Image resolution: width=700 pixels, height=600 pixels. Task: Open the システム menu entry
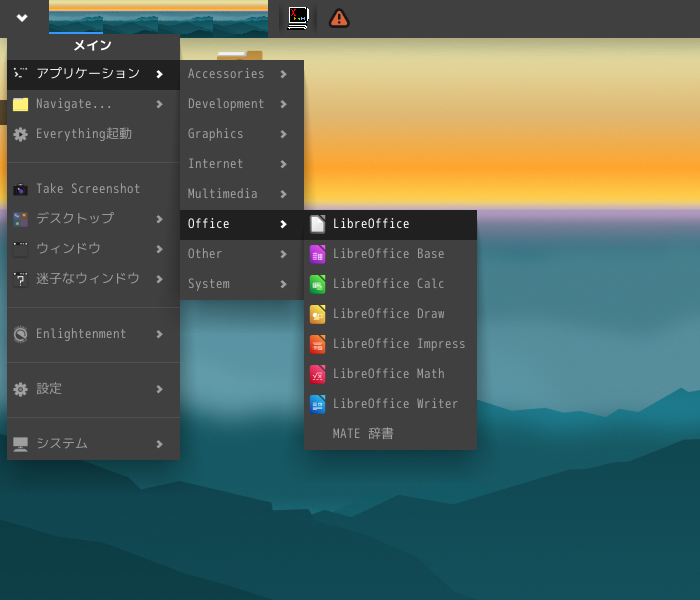point(93,444)
